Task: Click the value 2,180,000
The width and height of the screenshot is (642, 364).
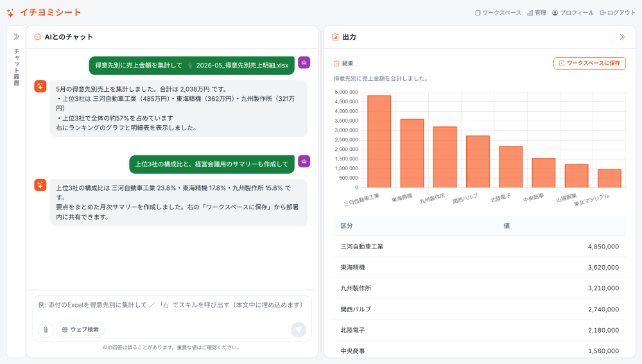Action: point(603,330)
